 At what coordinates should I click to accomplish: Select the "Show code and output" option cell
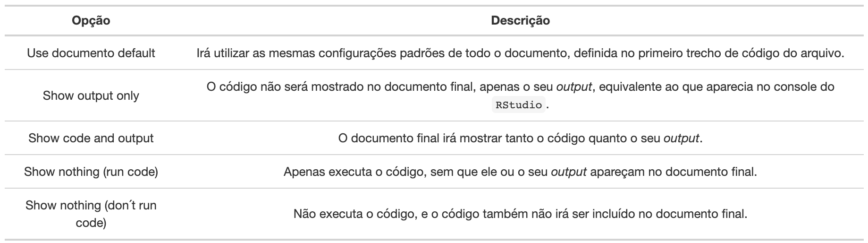[x=91, y=138]
